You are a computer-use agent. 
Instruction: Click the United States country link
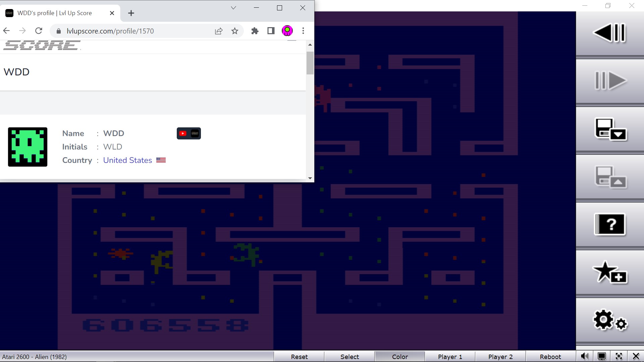pyautogui.click(x=127, y=160)
